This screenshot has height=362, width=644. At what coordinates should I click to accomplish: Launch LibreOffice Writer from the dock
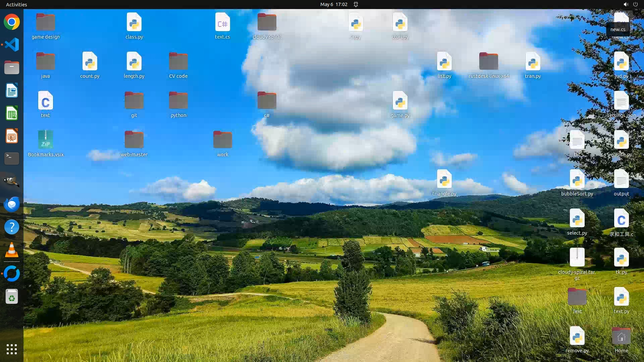pyautogui.click(x=12, y=90)
